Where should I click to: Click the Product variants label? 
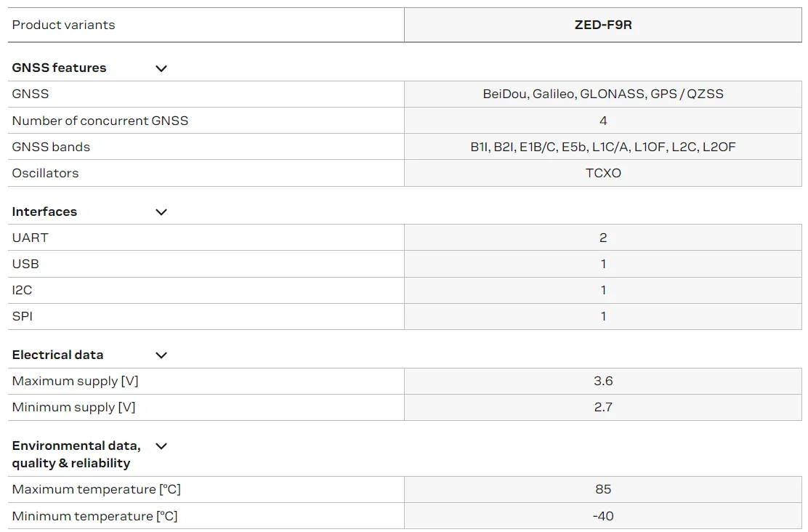tap(64, 25)
